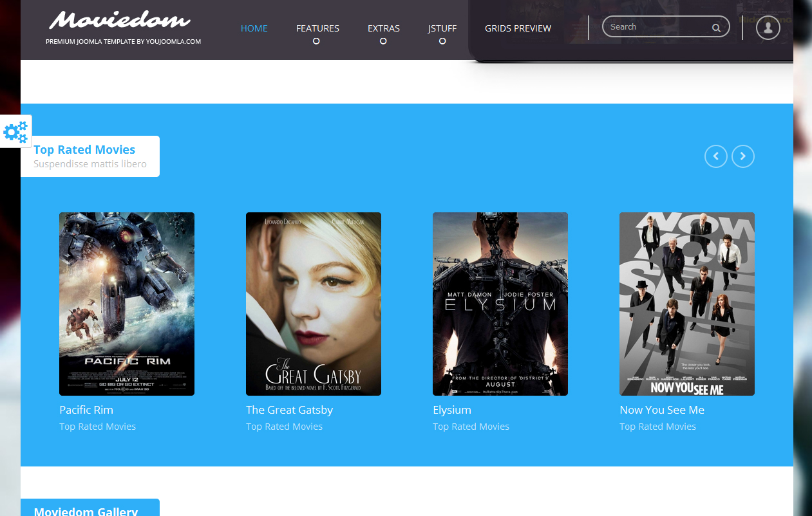Screen dimensions: 812x516
Task: Open the Pacific Rim title link
Action: tap(86, 409)
